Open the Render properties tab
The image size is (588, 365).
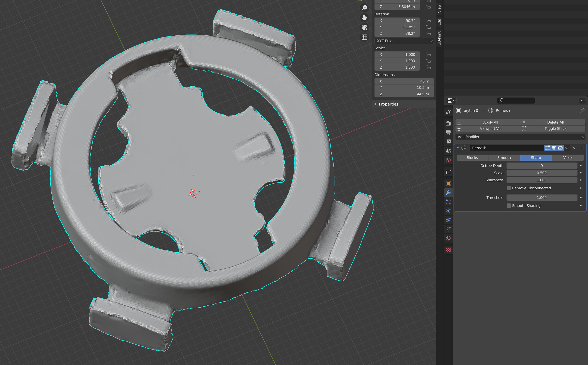click(x=448, y=123)
